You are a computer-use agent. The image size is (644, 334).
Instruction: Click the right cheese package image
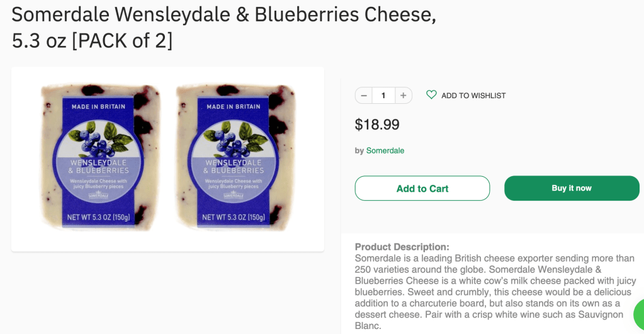[234, 157]
